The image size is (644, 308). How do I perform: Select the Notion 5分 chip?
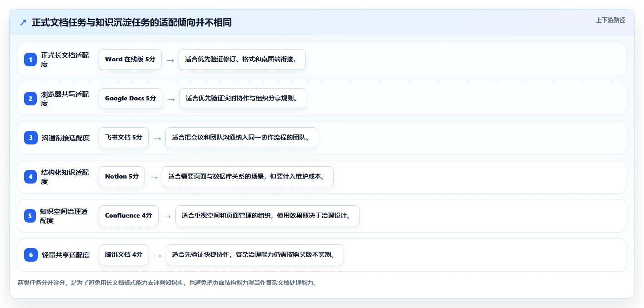coord(122,177)
